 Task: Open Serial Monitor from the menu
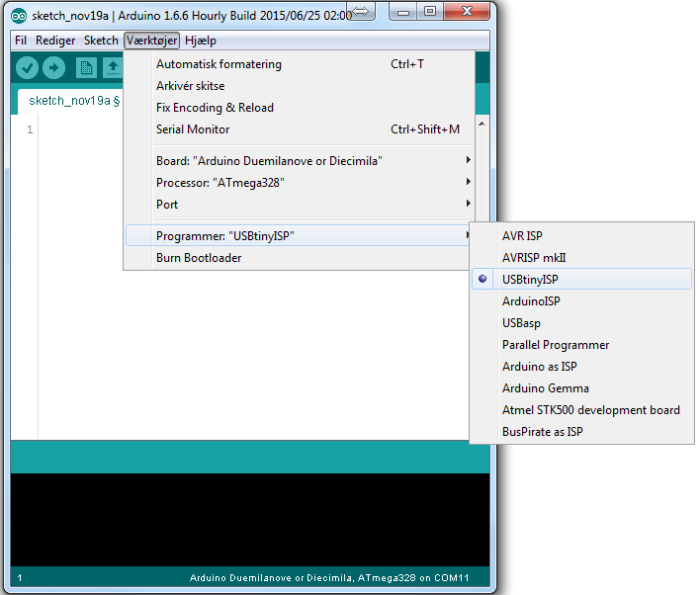(x=193, y=129)
